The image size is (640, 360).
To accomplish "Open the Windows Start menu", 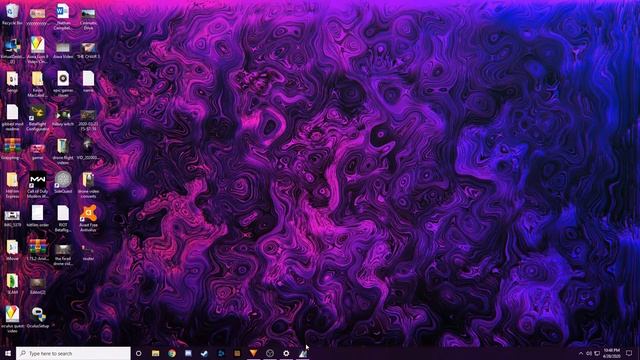I will tap(8, 353).
